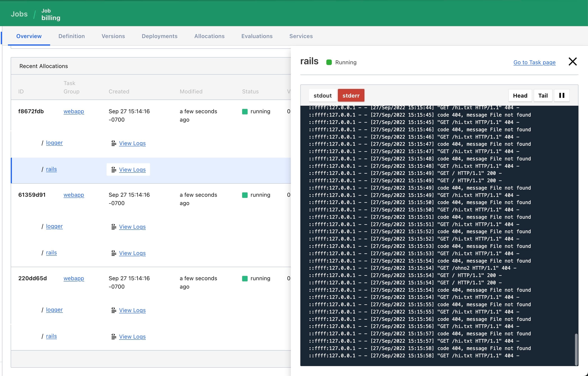Switch log view to stdout
The width and height of the screenshot is (588, 376).
point(322,95)
